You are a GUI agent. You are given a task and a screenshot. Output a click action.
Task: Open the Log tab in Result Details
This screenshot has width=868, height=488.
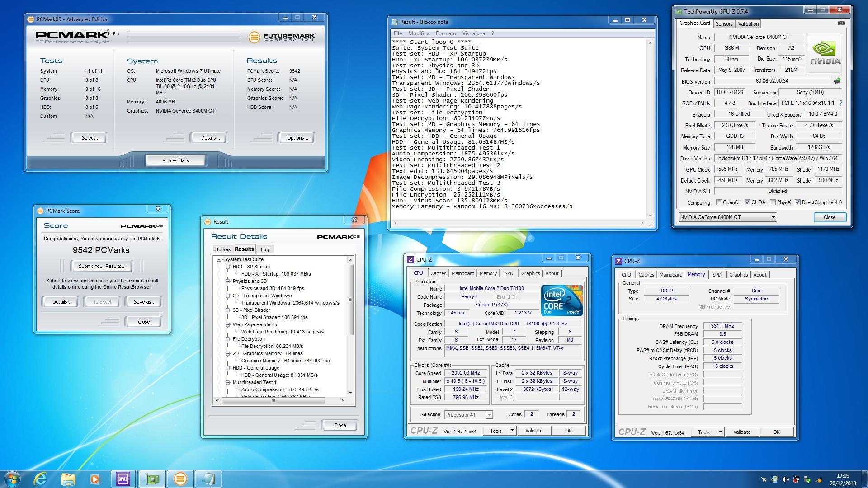click(x=265, y=249)
